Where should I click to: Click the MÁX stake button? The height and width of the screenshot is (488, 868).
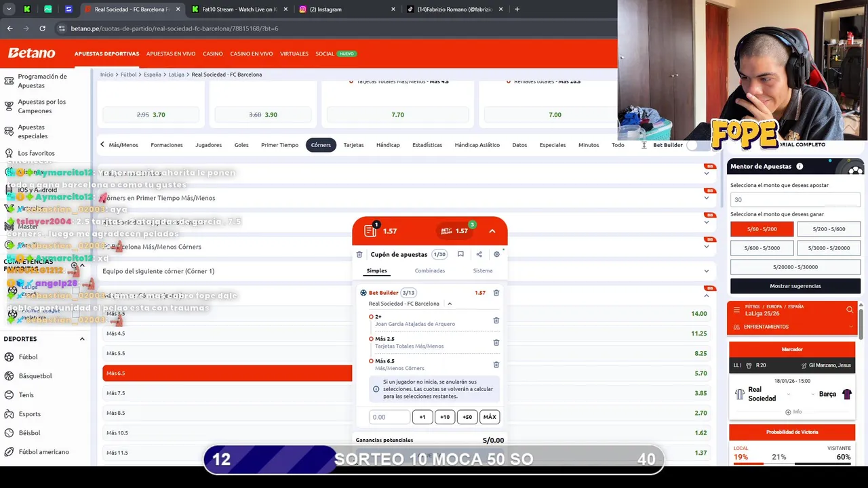[x=490, y=417]
